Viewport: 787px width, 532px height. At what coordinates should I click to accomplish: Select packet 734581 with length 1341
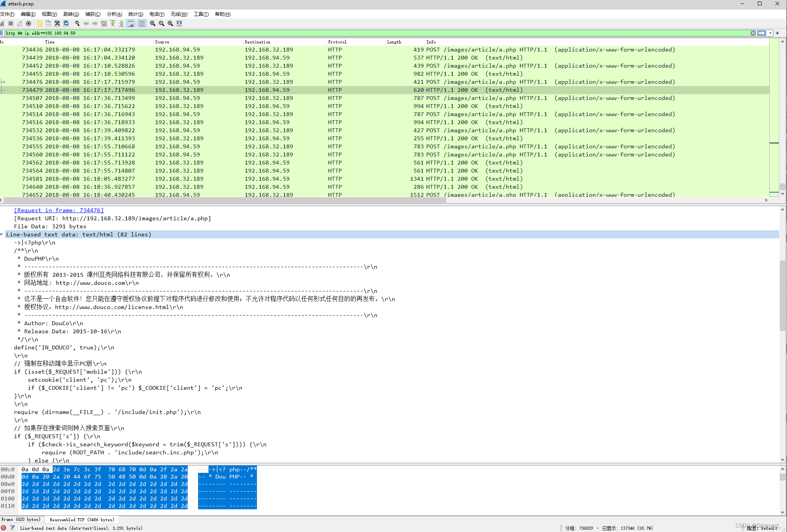click(x=385, y=179)
